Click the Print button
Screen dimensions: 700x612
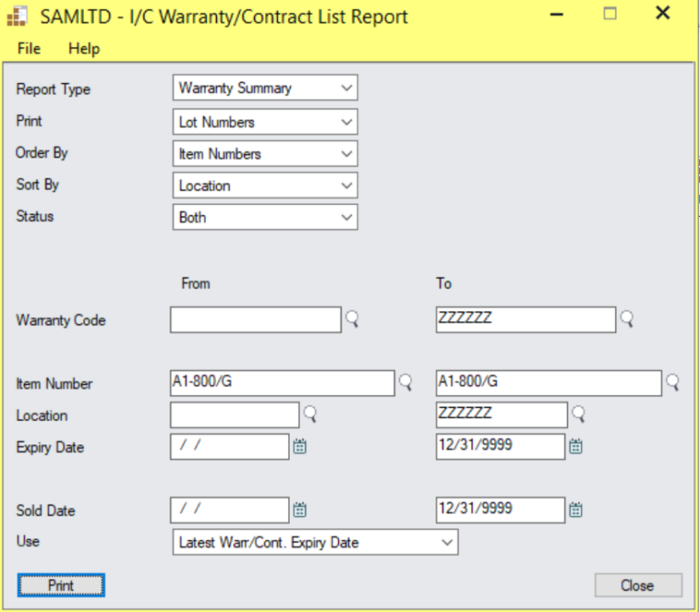point(61,585)
